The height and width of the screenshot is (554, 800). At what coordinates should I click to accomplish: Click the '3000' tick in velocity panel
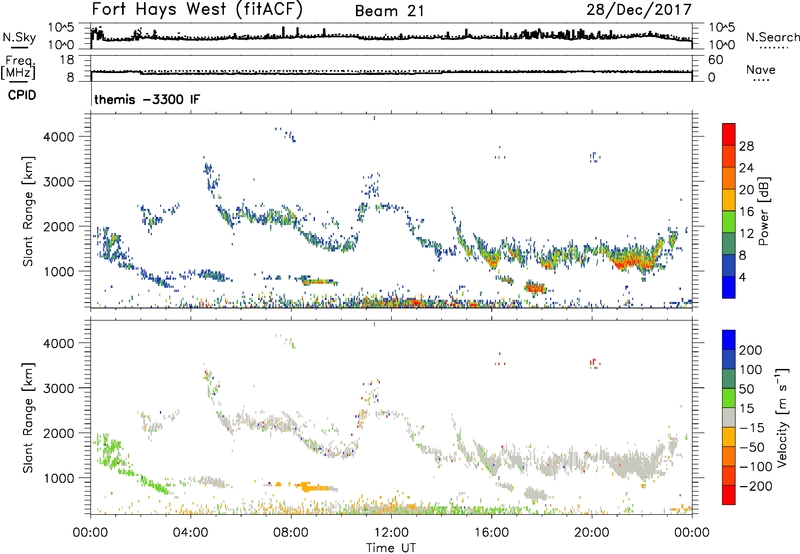[x=59, y=388]
